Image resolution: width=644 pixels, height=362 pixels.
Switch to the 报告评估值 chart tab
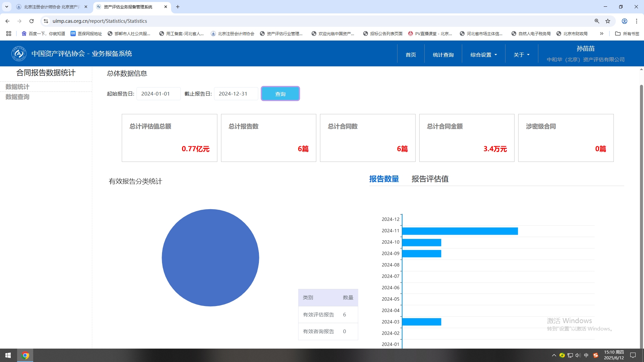pyautogui.click(x=430, y=179)
